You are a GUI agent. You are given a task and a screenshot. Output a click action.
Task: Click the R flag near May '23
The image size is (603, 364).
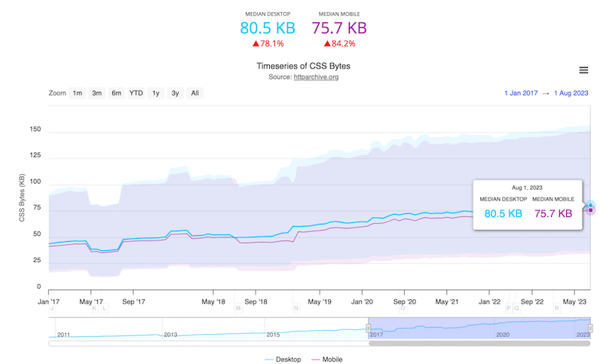(557, 308)
